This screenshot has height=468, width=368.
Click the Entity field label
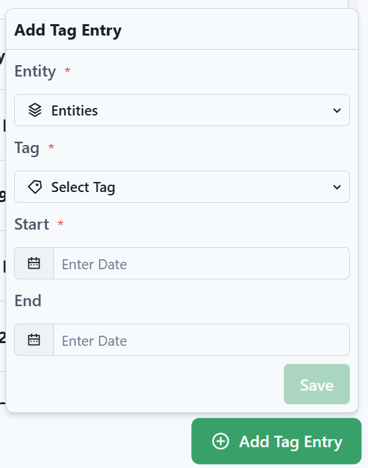(x=35, y=72)
